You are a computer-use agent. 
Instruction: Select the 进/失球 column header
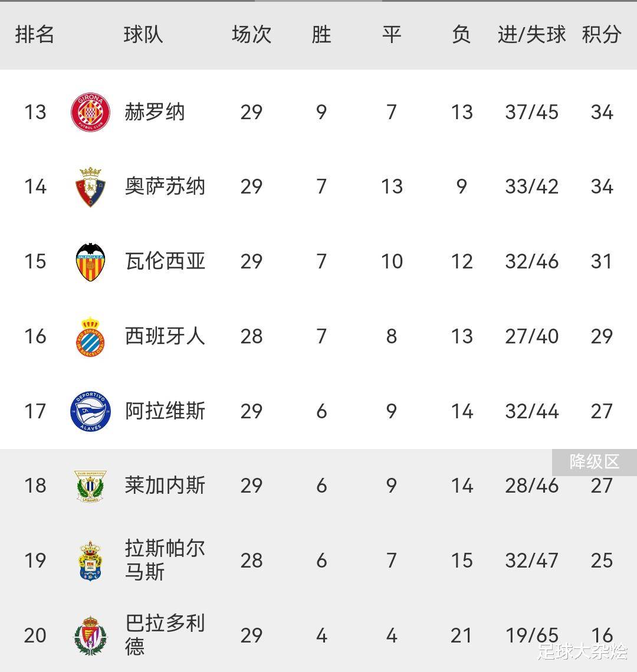531,35
